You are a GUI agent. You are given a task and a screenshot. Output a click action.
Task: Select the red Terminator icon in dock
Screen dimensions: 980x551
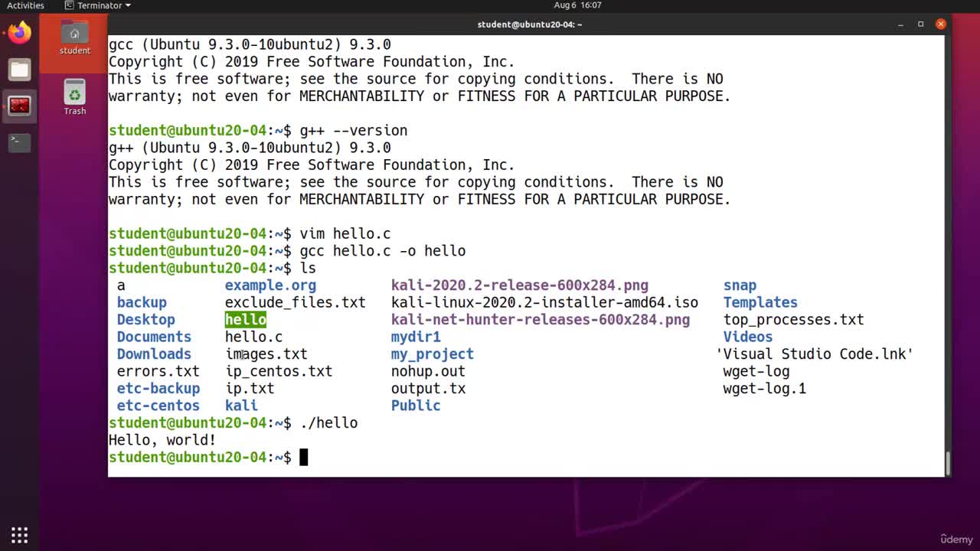pos(19,106)
